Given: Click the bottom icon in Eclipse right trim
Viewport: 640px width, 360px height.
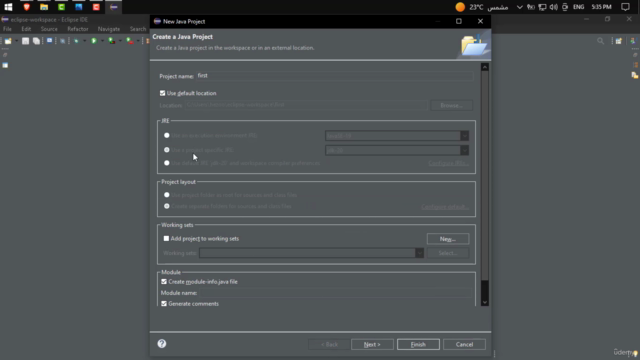Looking at the screenshot, I should coord(635,75).
